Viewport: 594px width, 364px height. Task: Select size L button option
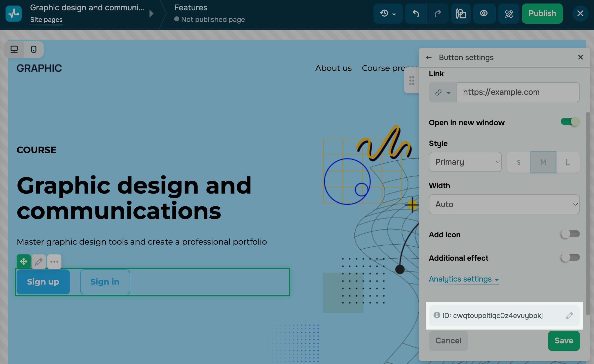[568, 162]
